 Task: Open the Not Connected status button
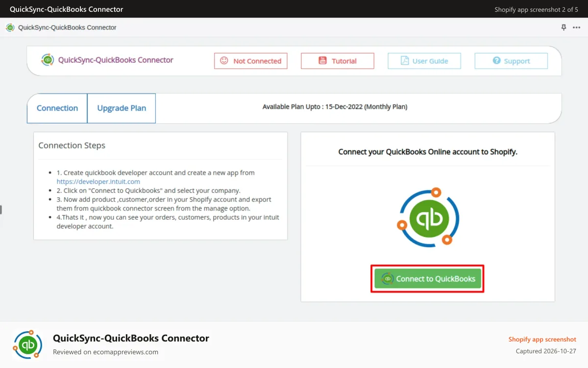251,61
